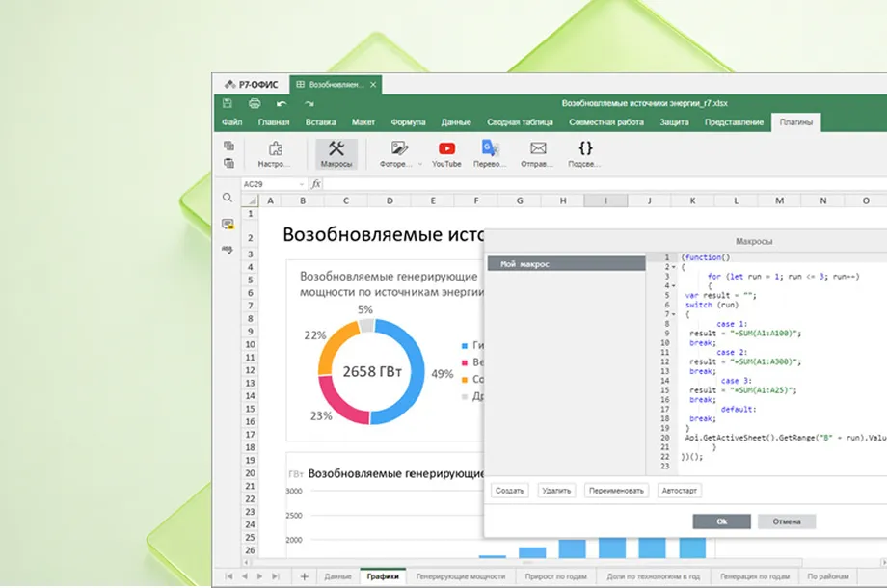
Task: Select the Графики sheet tab
Action: pos(383,576)
